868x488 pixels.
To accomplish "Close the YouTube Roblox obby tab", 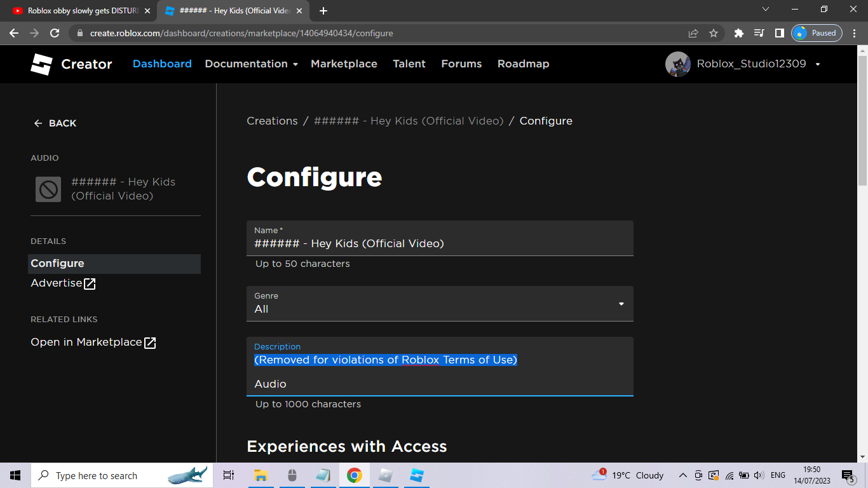I will point(147,11).
